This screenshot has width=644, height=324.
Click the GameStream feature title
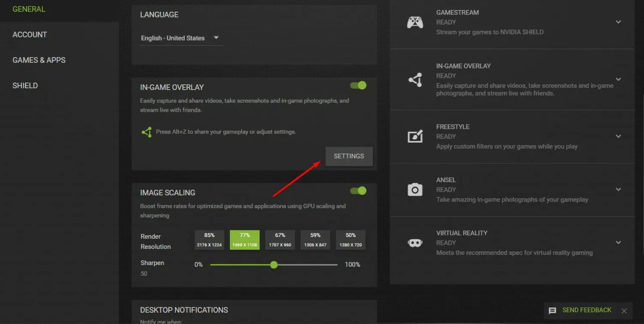(458, 13)
